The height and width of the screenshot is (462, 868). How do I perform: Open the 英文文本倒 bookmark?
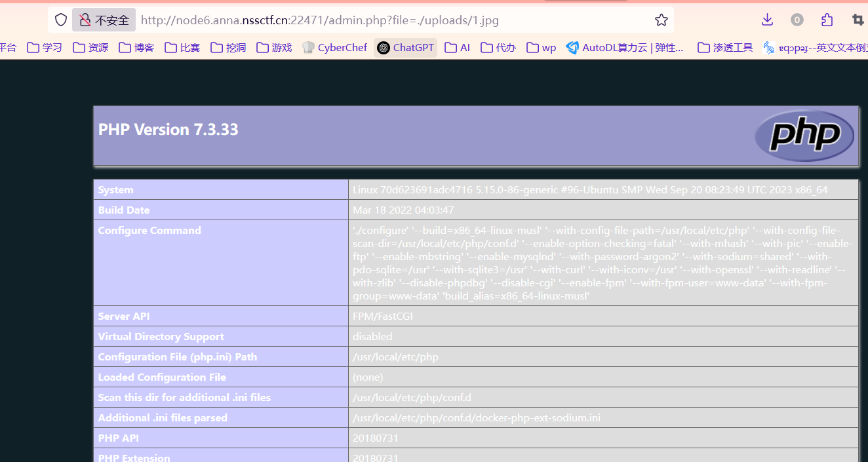click(815, 47)
